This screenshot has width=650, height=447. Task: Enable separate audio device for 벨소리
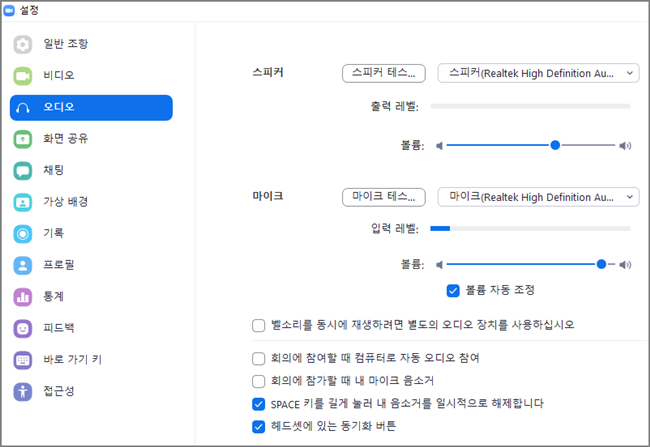click(259, 326)
